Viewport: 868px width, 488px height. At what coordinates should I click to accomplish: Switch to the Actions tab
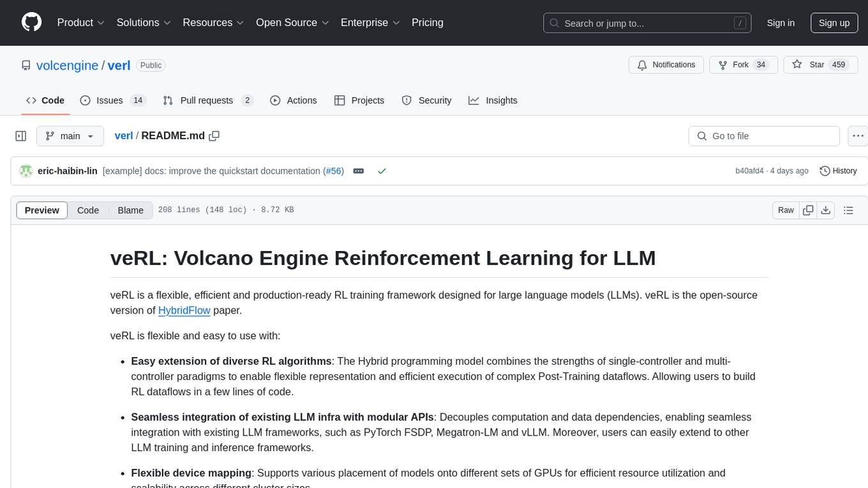(294, 100)
